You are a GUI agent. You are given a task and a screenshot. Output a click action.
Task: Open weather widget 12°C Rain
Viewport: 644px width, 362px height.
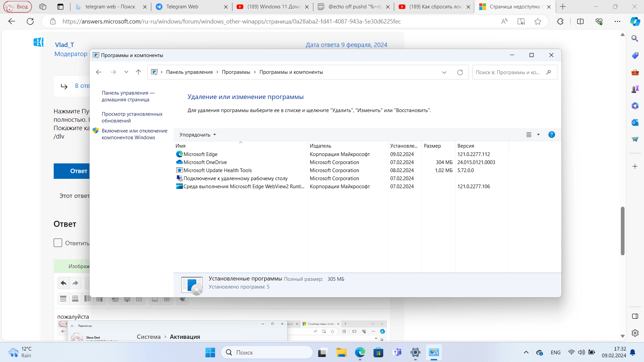20,352
